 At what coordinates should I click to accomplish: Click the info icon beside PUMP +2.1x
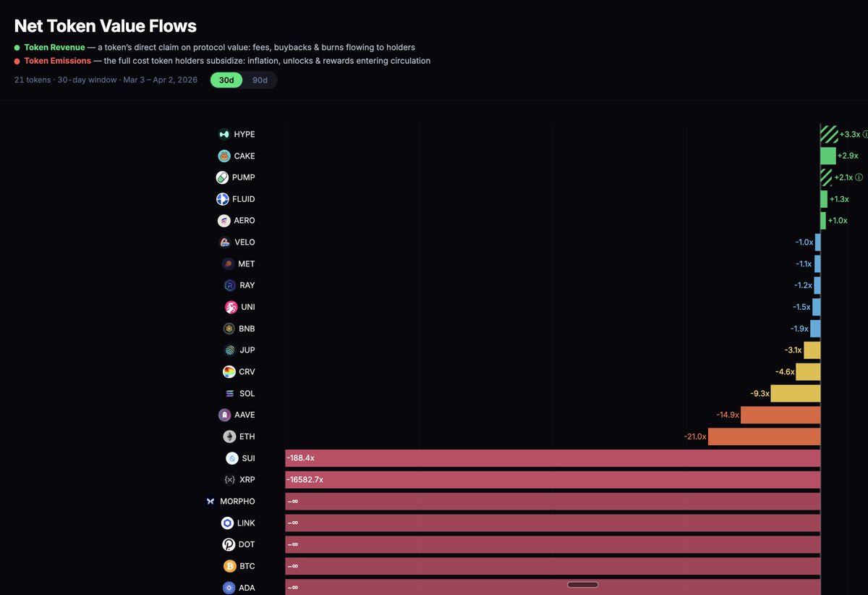(x=859, y=177)
